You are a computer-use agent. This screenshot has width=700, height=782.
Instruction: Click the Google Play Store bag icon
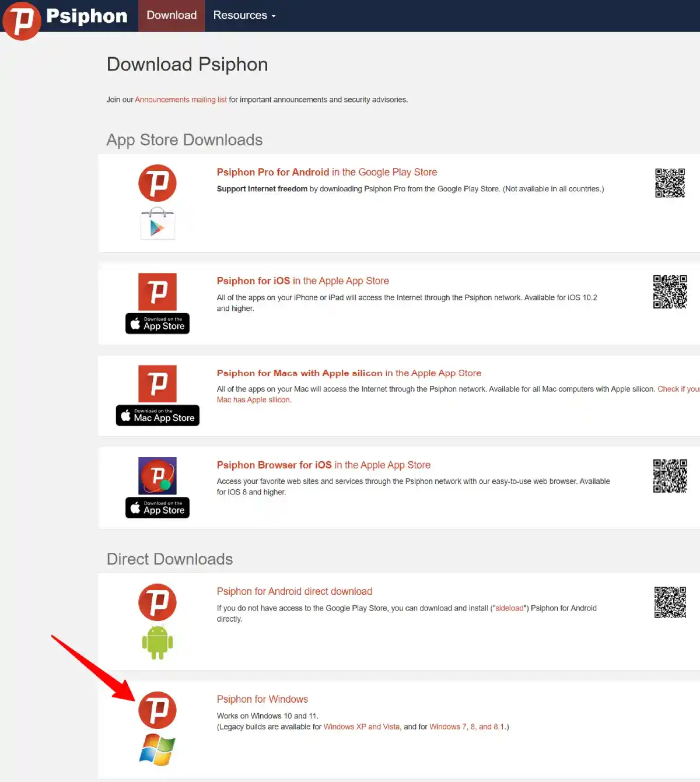pos(157,223)
